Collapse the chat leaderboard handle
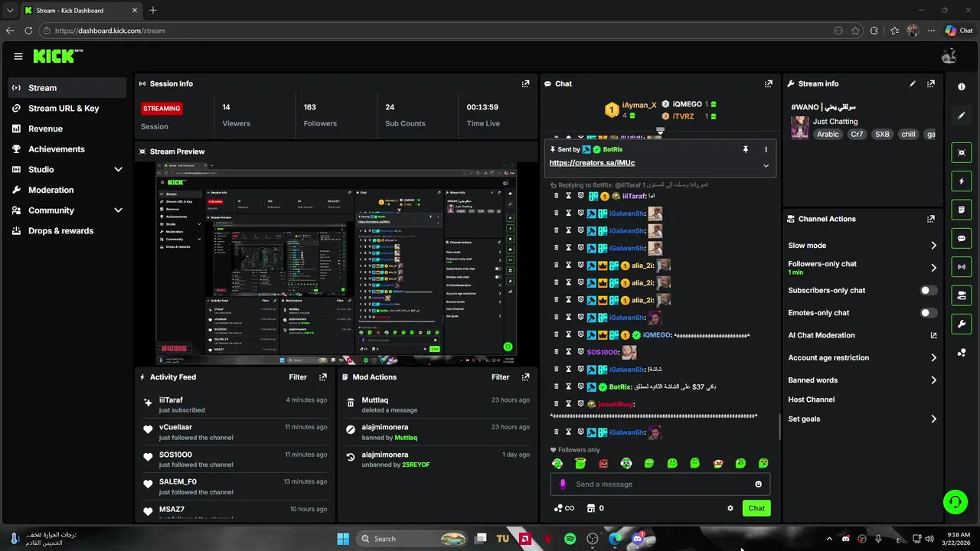 (660, 132)
